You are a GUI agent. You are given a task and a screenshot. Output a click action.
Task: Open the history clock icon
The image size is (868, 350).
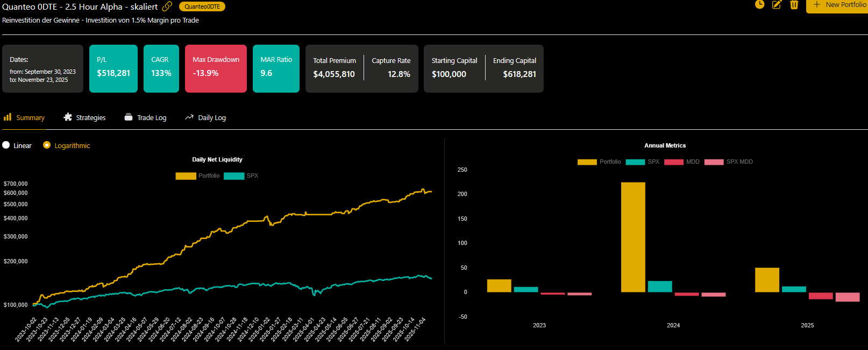point(759,5)
